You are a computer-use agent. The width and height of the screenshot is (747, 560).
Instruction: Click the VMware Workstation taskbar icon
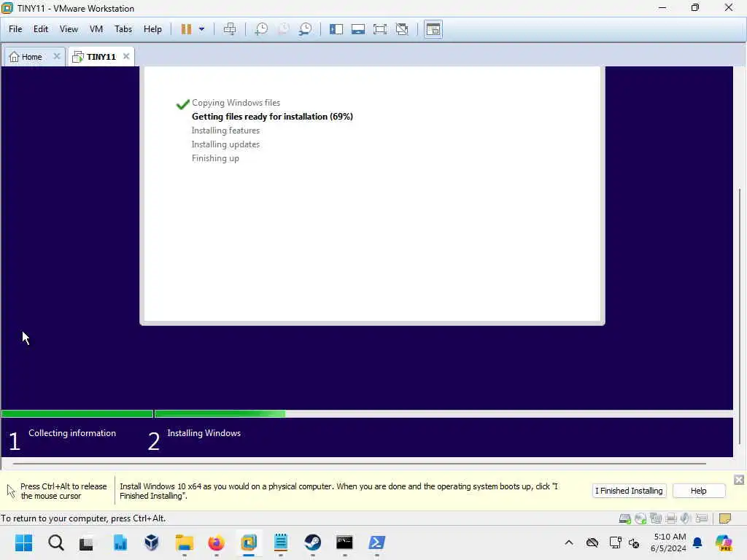pos(249,542)
